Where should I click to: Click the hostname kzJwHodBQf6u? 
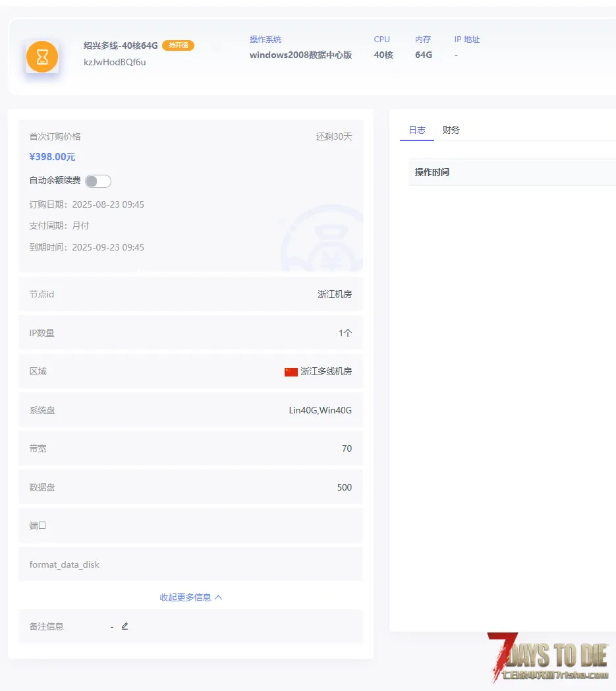(x=115, y=62)
